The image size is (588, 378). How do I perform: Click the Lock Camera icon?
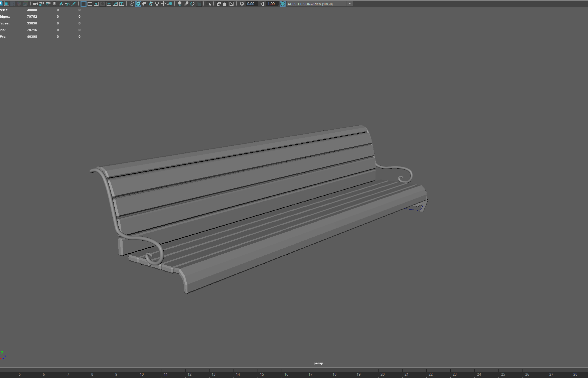click(41, 4)
